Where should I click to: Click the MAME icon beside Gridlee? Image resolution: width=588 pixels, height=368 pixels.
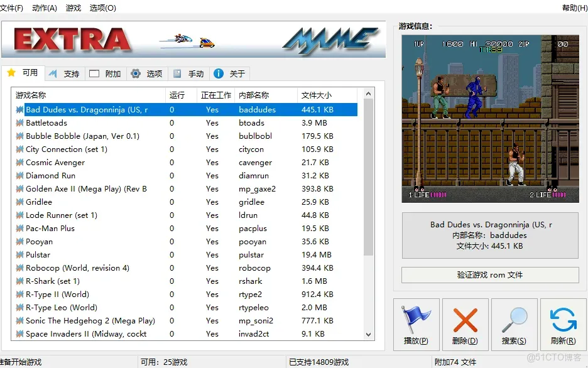pyautogui.click(x=20, y=202)
